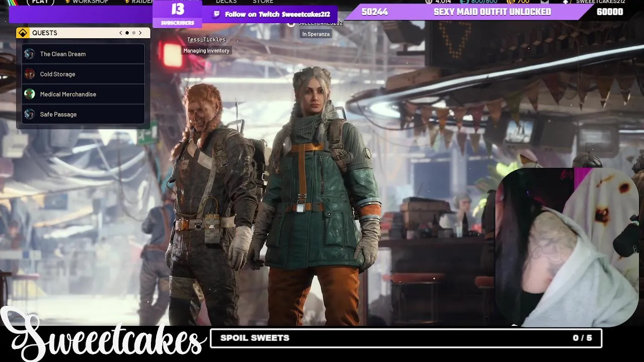644x362 pixels.
Task: Open the STORE tab in top menu
Action: click(x=263, y=2)
